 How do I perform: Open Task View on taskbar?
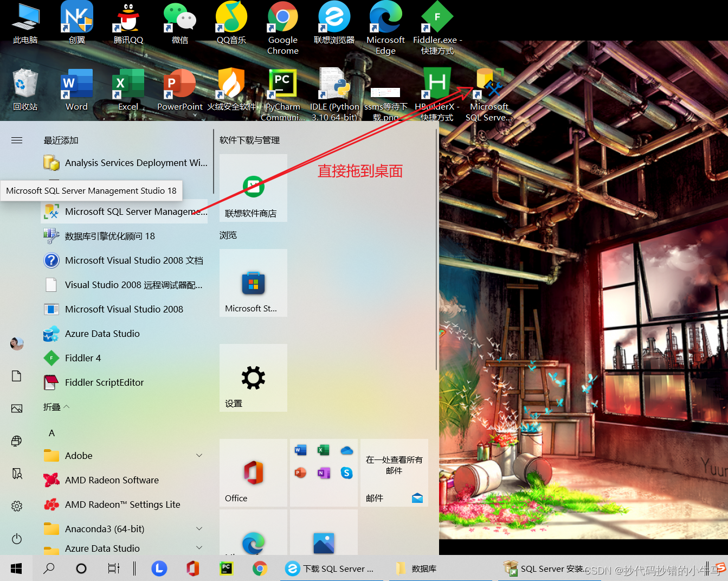114,569
